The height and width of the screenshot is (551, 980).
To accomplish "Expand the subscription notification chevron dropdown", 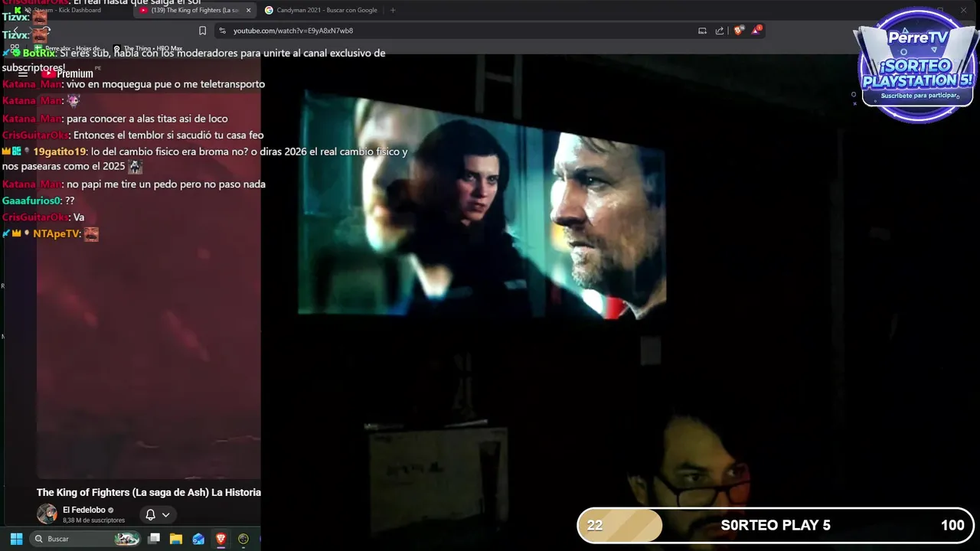I will pos(165,514).
